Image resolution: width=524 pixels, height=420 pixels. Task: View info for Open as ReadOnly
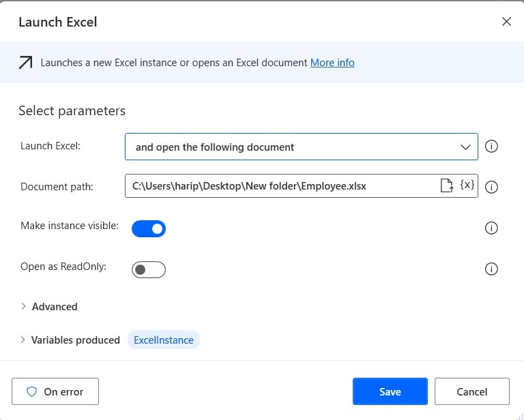coord(491,269)
